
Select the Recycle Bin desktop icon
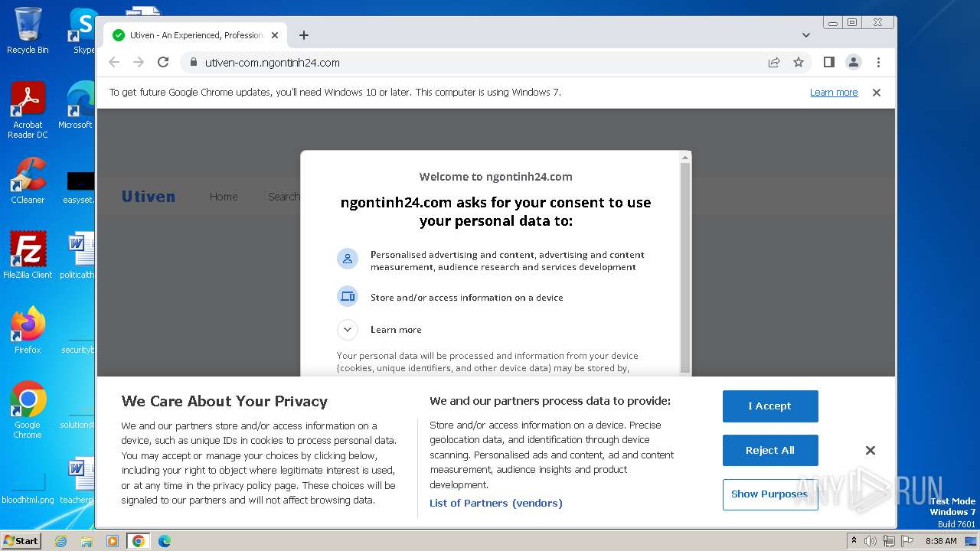point(28,31)
